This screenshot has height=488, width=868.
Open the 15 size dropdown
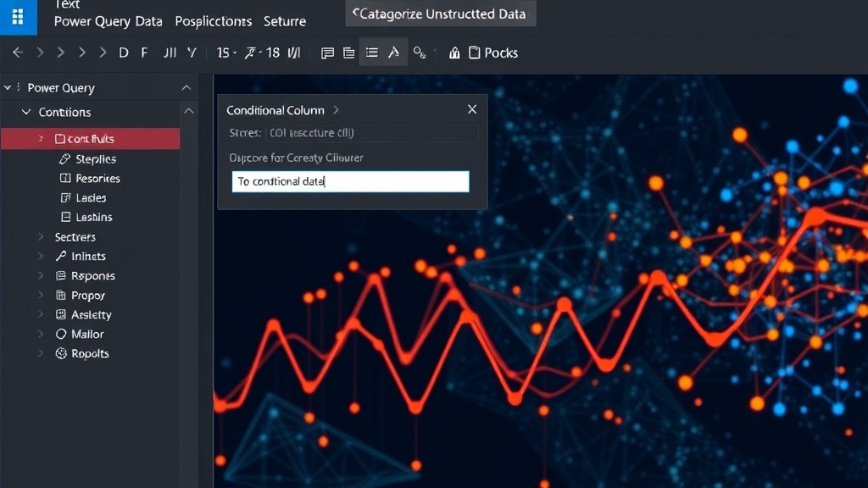coord(226,53)
